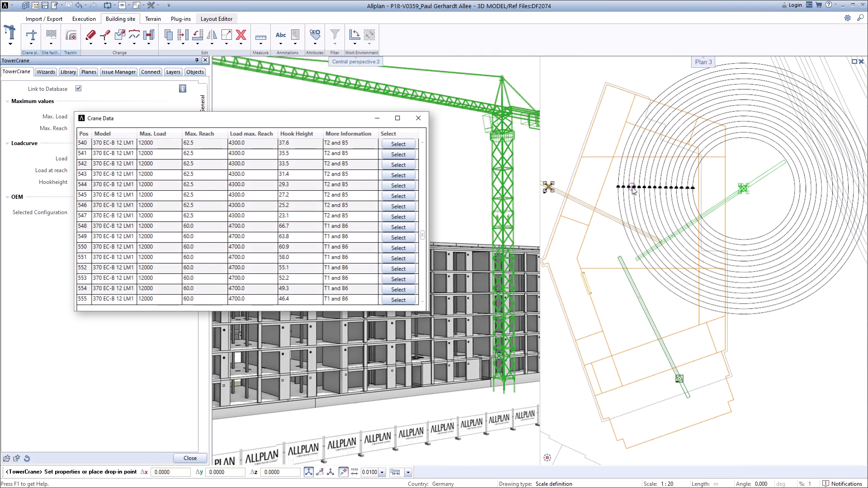The height and width of the screenshot is (488, 868).
Task: Click the red X Delete tool
Action: coord(241,35)
